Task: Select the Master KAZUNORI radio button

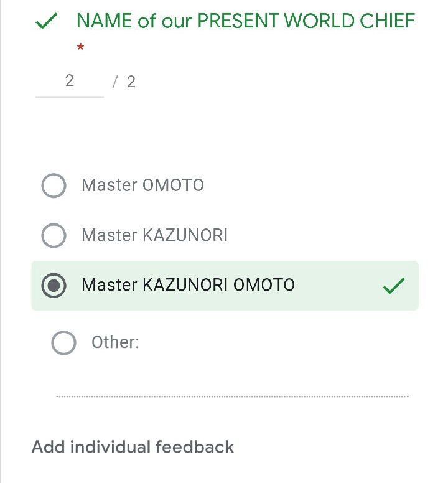Action: 54,235
